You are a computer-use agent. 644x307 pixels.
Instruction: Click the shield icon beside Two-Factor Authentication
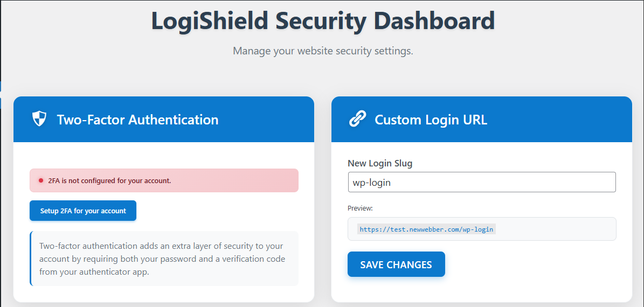(x=39, y=119)
